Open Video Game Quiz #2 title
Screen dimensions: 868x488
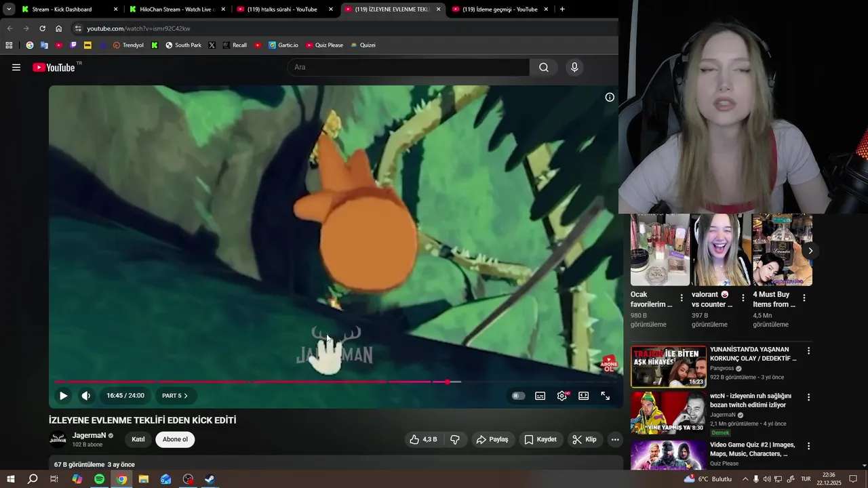pyautogui.click(x=753, y=449)
